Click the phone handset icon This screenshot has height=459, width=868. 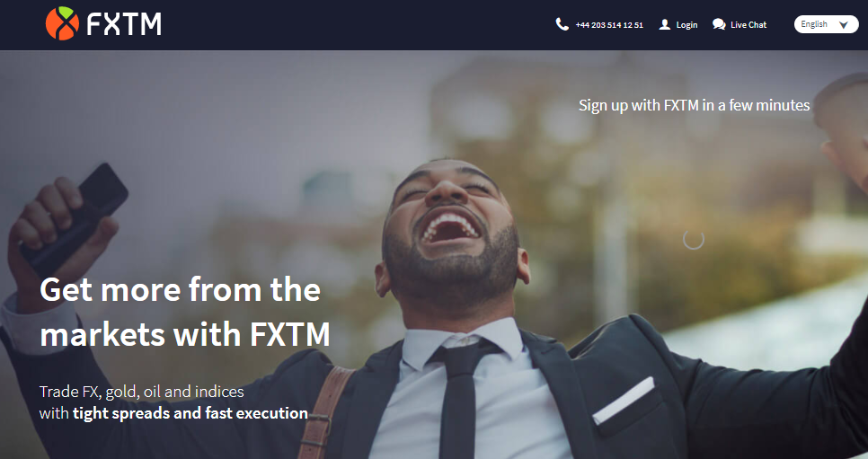[562, 24]
